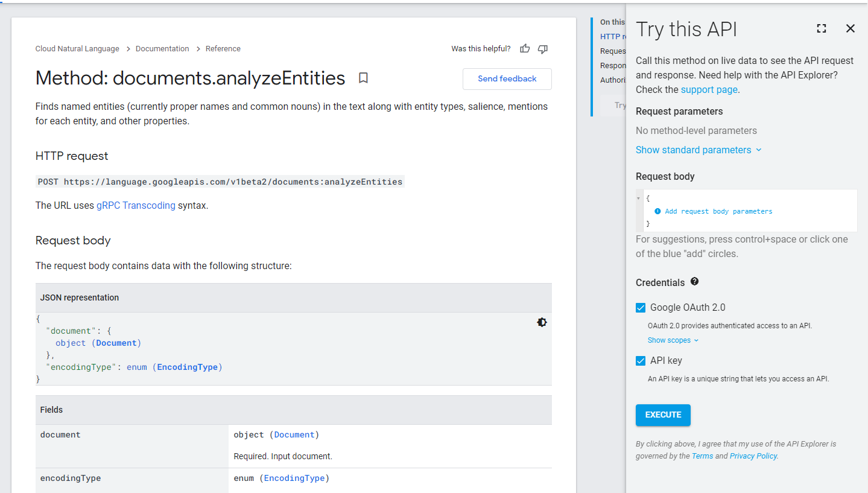Open the Documentation breadcrumb
The height and width of the screenshot is (493, 868).
pos(162,48)
